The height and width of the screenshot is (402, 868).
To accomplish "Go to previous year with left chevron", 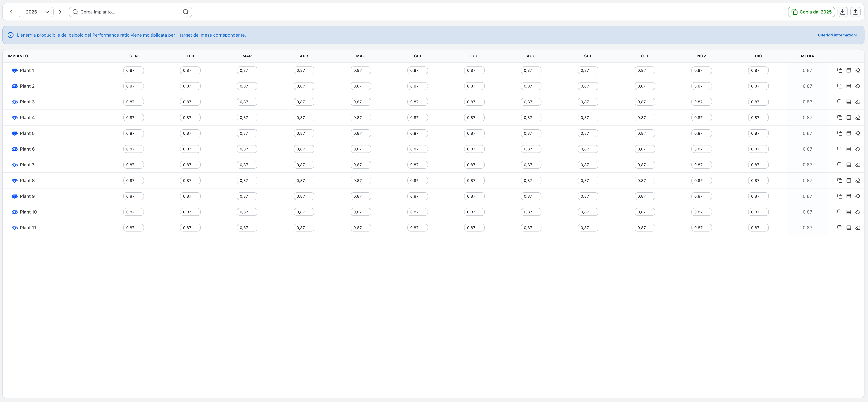I will click(x=11, y=12).
